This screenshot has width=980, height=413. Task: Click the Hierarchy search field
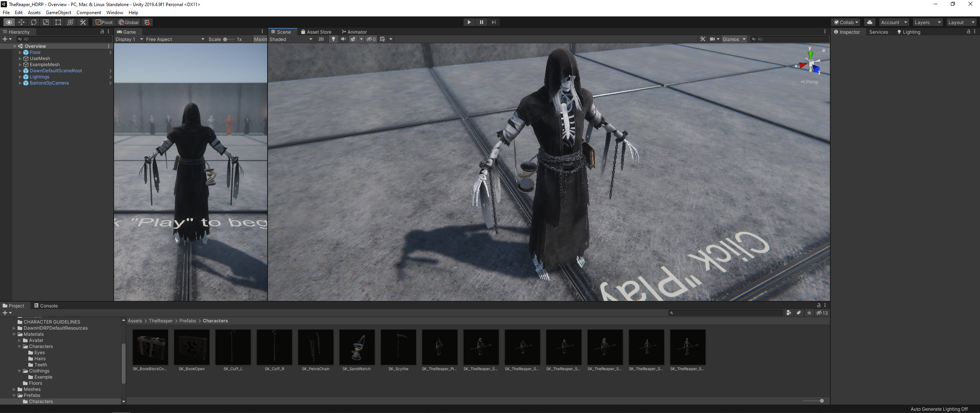tap(64, 39)
